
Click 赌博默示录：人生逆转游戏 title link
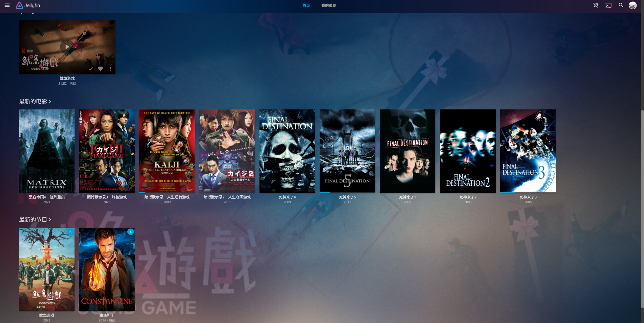[x=167, y=197]
